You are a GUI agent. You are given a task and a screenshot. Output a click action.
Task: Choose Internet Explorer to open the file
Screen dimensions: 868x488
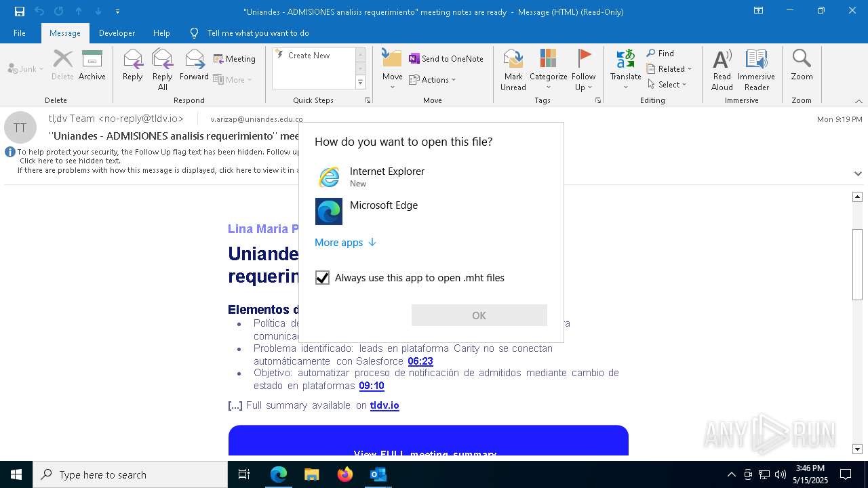tap(431, 177)
